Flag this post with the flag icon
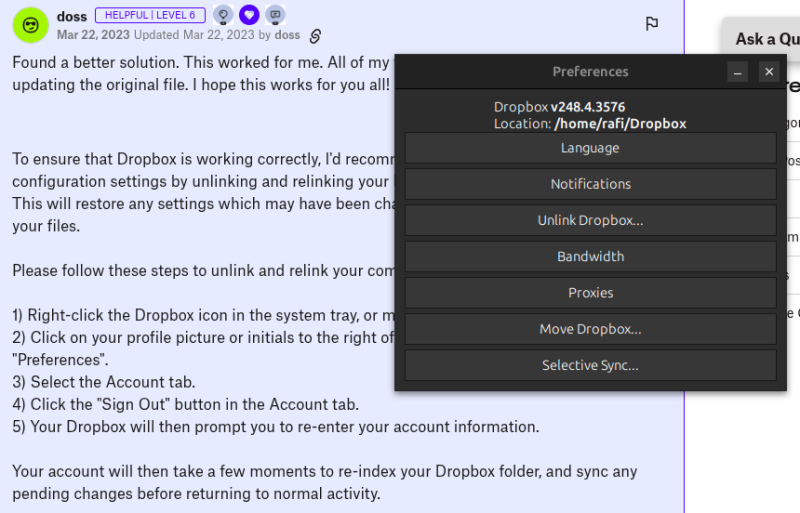 click(652, 23)
